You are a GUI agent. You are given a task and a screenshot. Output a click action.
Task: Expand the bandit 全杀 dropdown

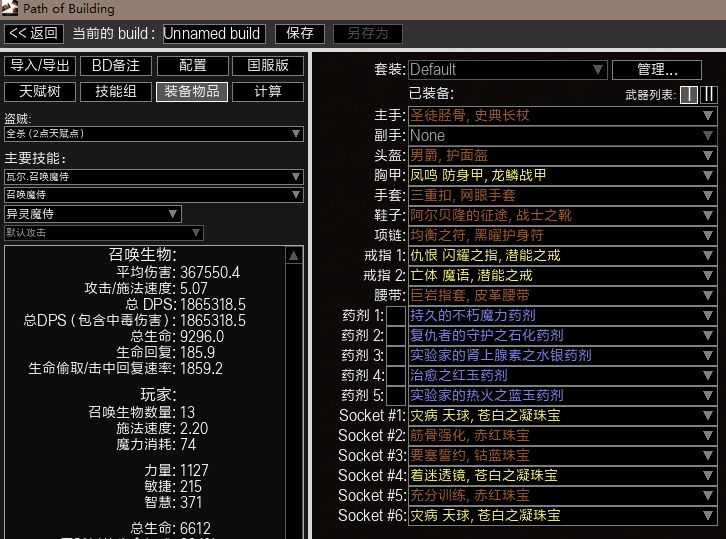(154, 134)
